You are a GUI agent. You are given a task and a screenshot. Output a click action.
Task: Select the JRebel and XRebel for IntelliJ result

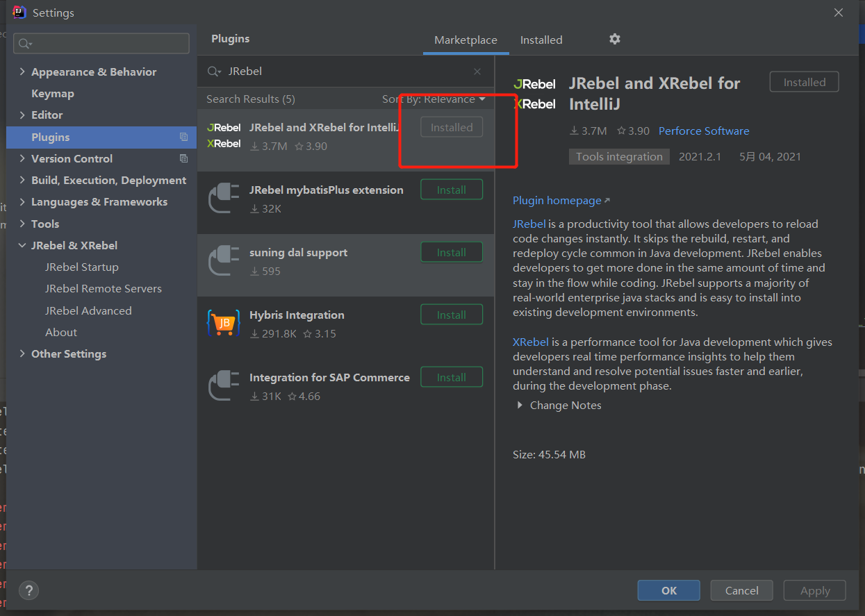pos(346,140)
